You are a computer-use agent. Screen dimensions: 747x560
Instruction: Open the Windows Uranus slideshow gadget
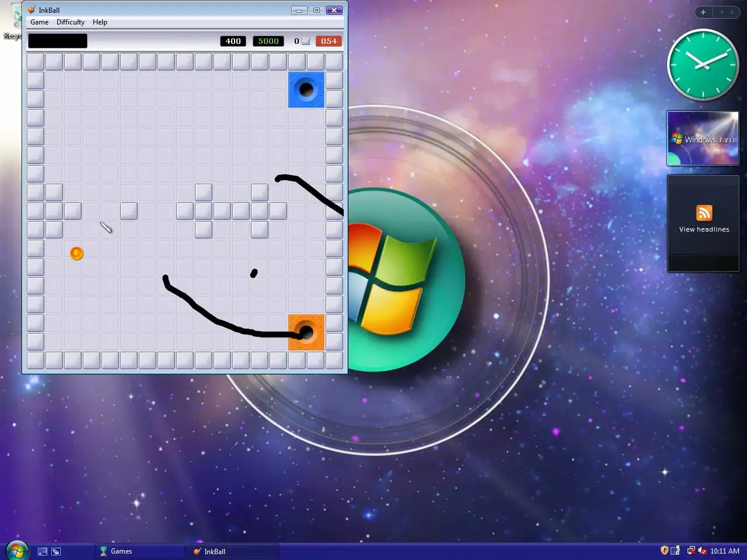pos(703,139)
